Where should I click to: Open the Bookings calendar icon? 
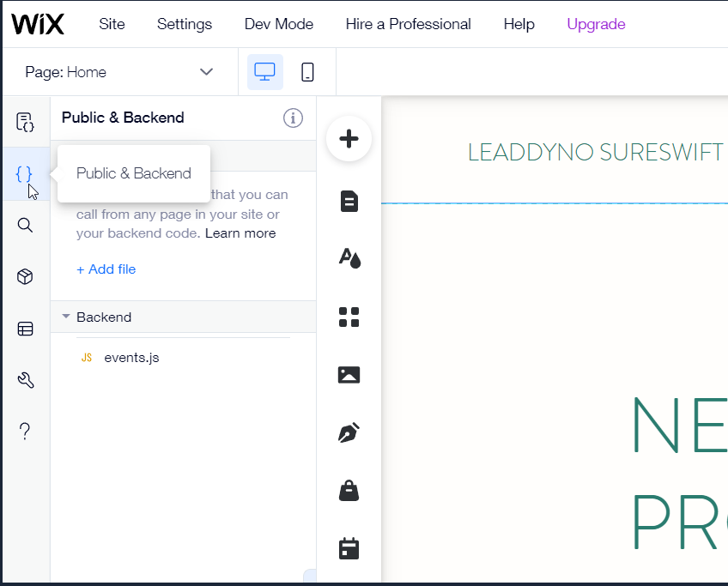pyautogui.click(x=349, y=548)
